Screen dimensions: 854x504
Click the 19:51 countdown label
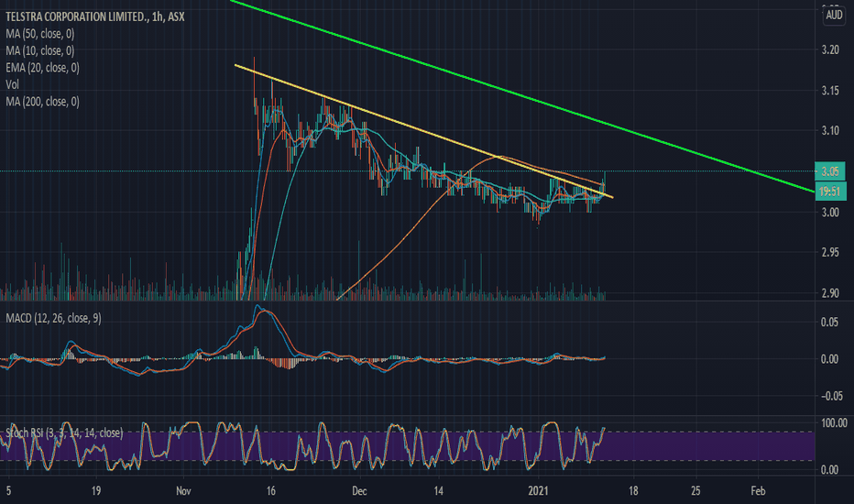(830, 192)
